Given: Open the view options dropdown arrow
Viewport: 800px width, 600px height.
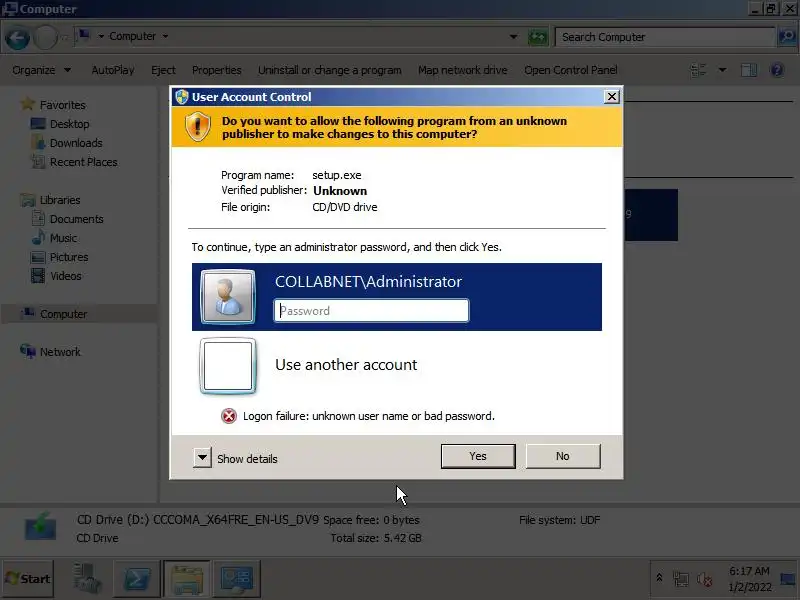Looking at the screenshot, I should click(x=722, y=70).
